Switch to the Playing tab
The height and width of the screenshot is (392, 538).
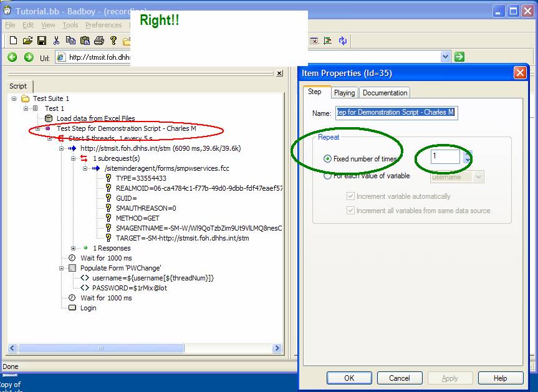coord(344,93)
